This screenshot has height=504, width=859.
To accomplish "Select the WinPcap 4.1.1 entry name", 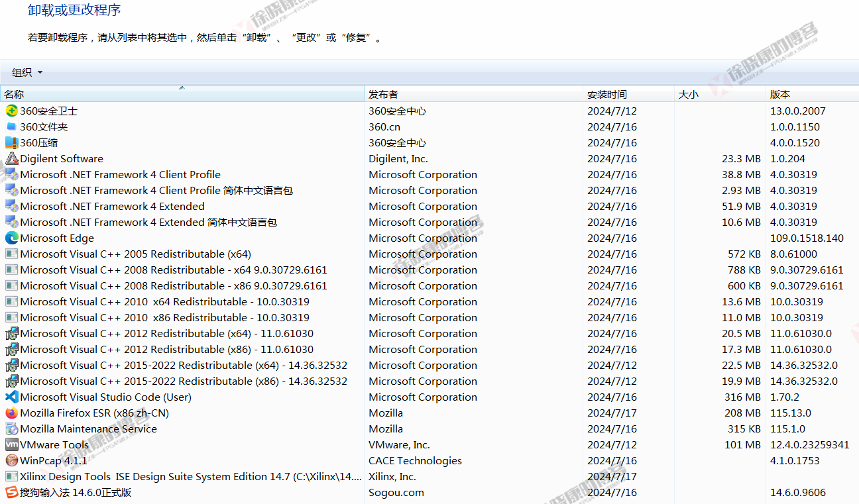I will pyautogui.click(x=54, y=460).
